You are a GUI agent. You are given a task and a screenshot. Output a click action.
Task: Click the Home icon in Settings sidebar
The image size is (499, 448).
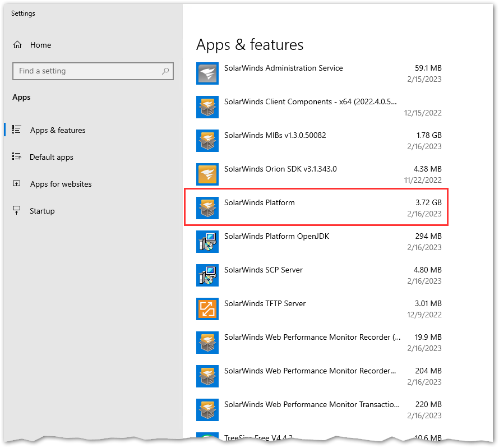click(17, 45)
